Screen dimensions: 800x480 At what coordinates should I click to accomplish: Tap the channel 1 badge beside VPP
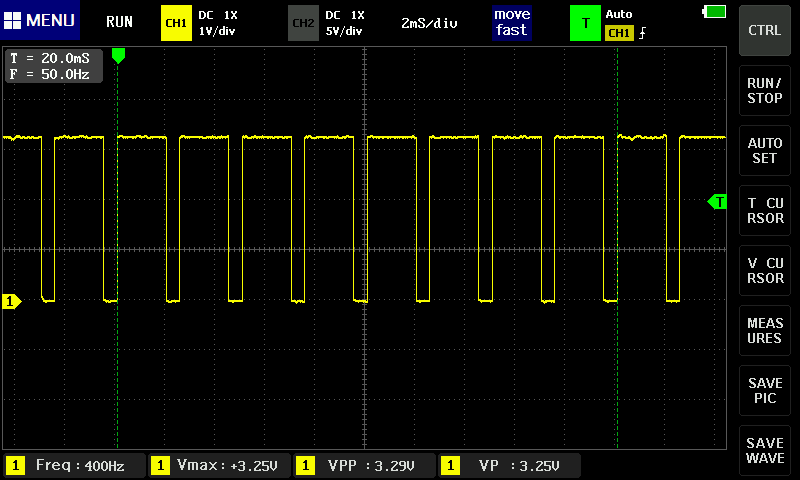[x=305, y=465]
